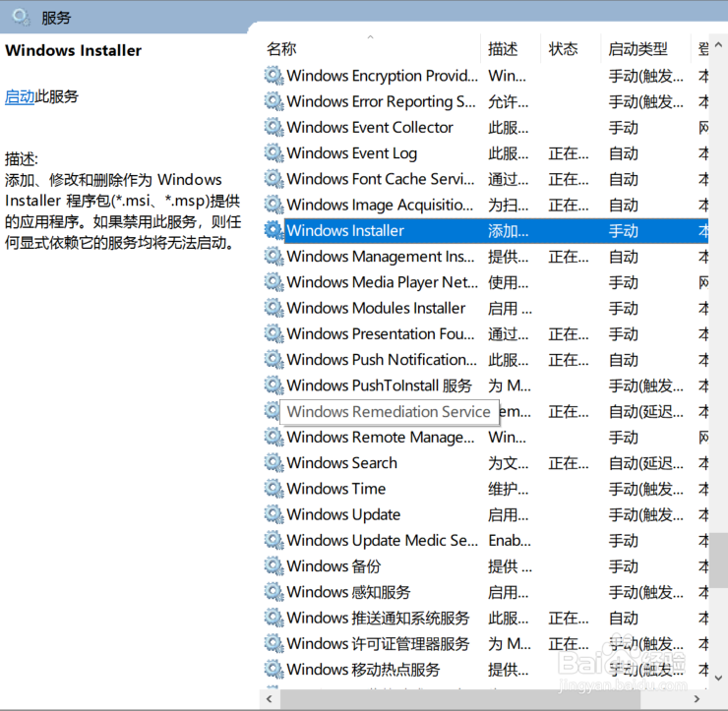Select Windows Event Collector service name
Image resolution: width=728 pixels, height=711 pixels.
(x=370, y=127)
